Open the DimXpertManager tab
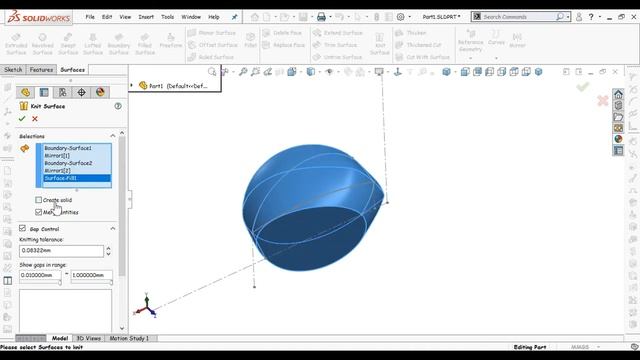This screenshot has height=360, width=640. (82, 92)
